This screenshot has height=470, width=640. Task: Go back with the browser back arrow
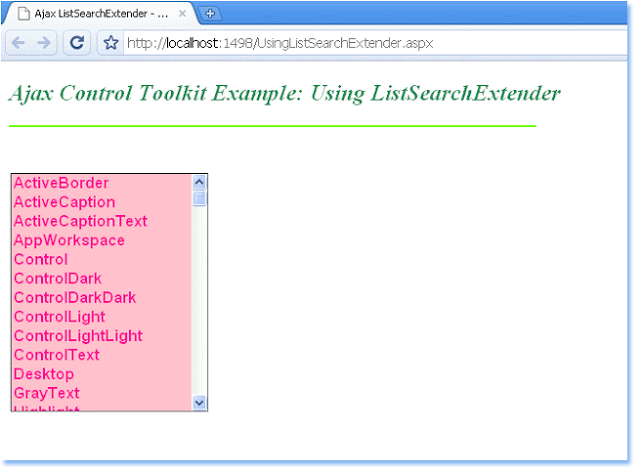pyautogui.click(x=18, y=42)
